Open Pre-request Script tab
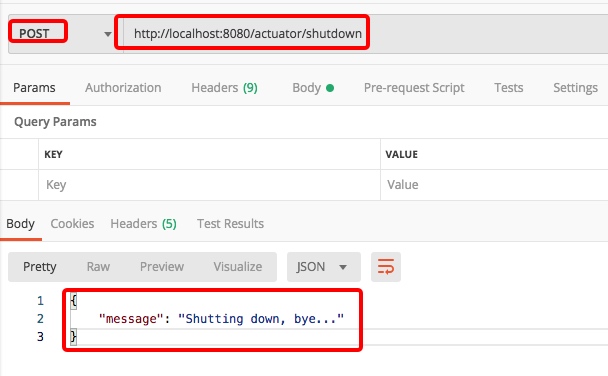 pyautogui.click(x=414, y=88)
